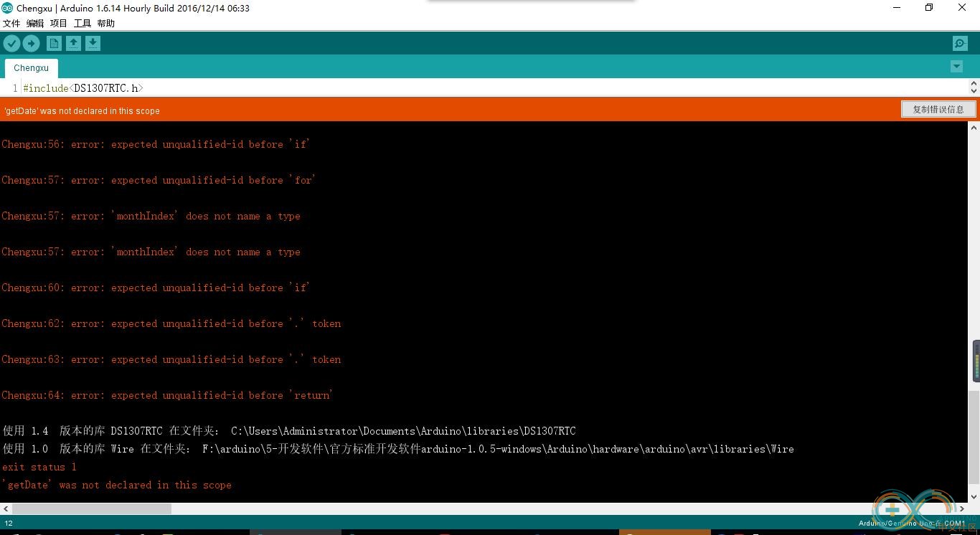Click console vertical scrollbar down arrow
The image size is (980, 535).
click(x=974, y=496)
